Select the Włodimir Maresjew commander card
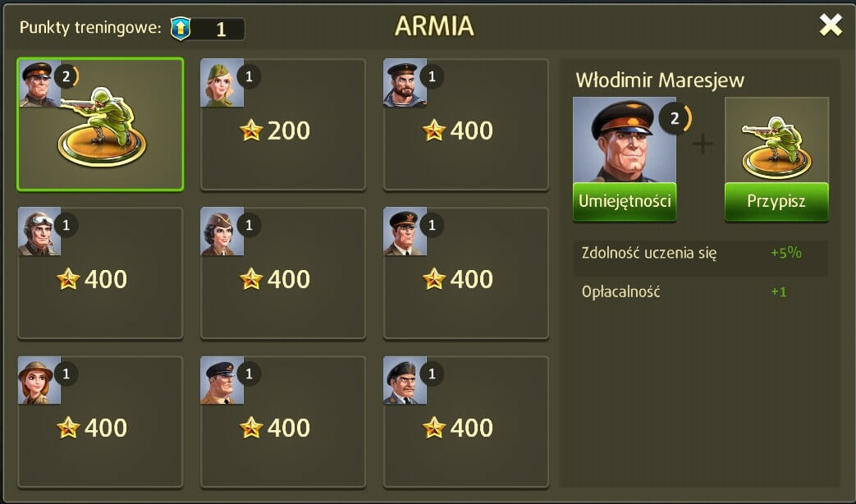This screenshot has height=504, width=856. [100, 125]
